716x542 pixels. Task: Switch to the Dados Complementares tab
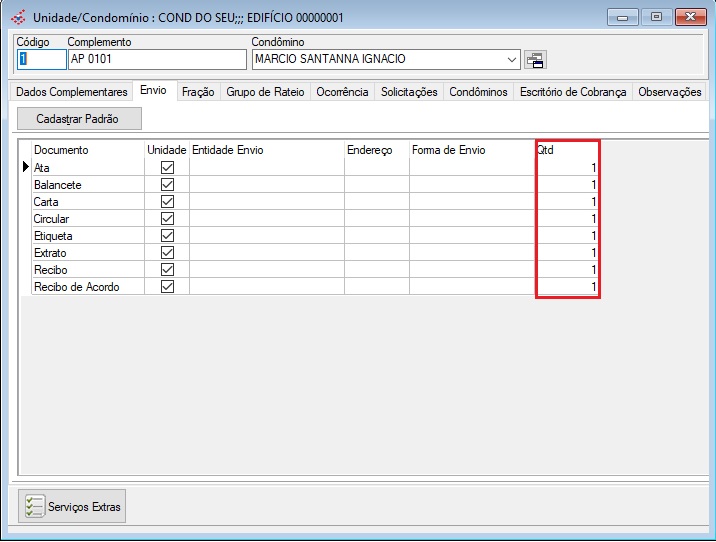pos(71,92)
